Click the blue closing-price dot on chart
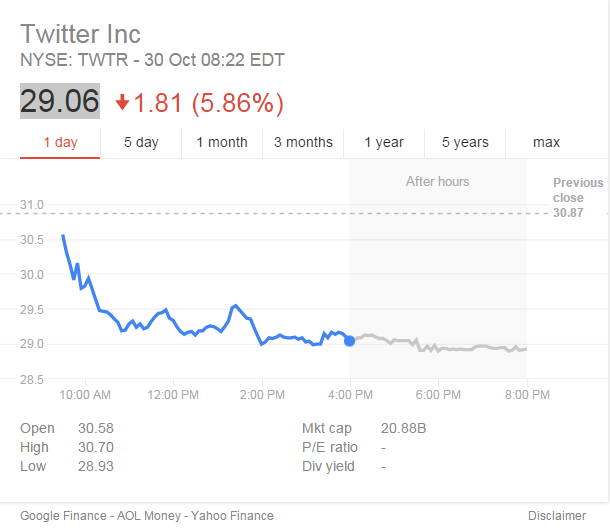This screenshot has height=529, width=610. 349,341
